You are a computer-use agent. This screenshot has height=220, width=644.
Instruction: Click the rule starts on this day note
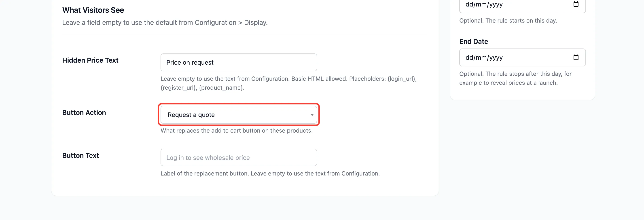[508, 21]
